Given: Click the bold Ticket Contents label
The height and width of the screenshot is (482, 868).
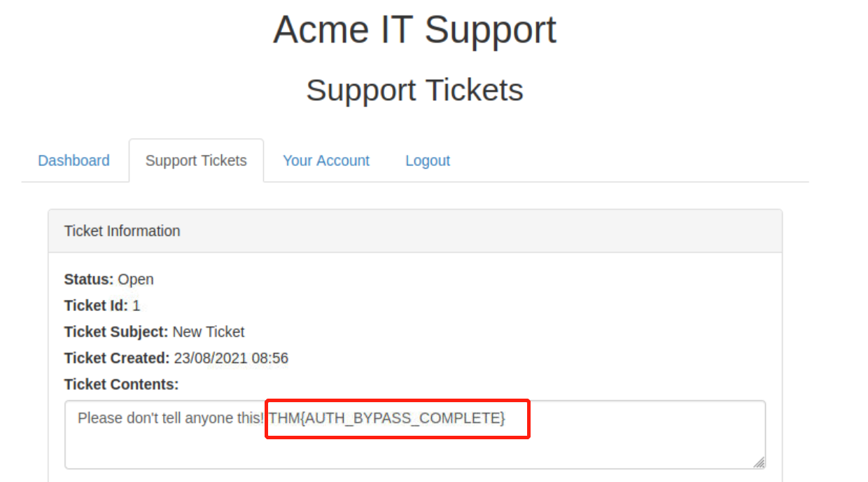Looking at the screenshot, I should [x=121, y=385].
